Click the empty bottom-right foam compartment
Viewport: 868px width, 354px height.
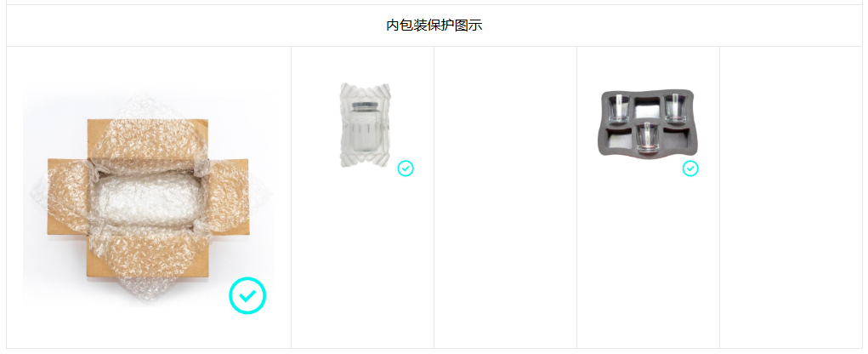pos(677,139)
